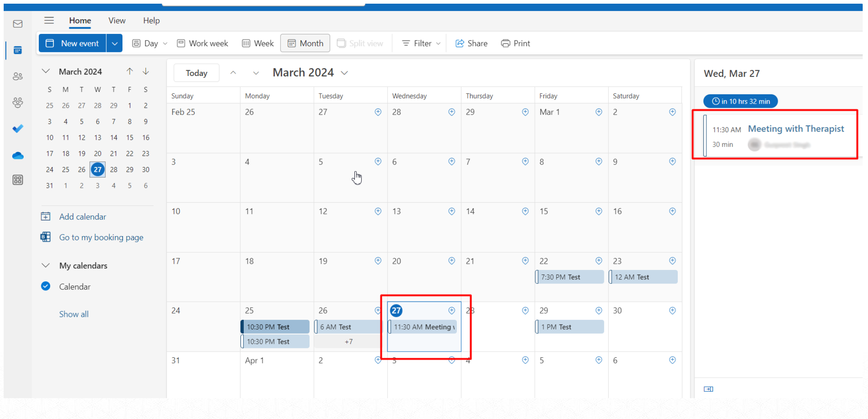Expand the Filter dropdown
868x419 pixels.
tap(421, 43)
